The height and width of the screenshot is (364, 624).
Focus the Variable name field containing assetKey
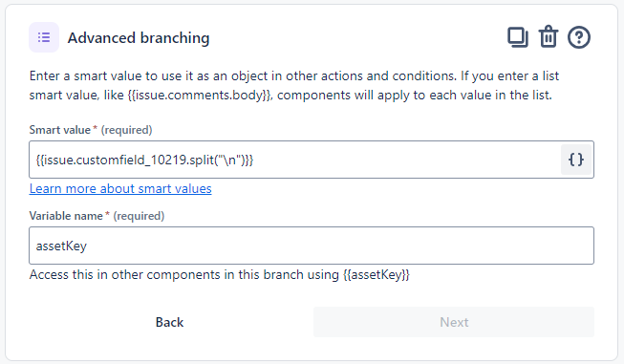(312, 246)
